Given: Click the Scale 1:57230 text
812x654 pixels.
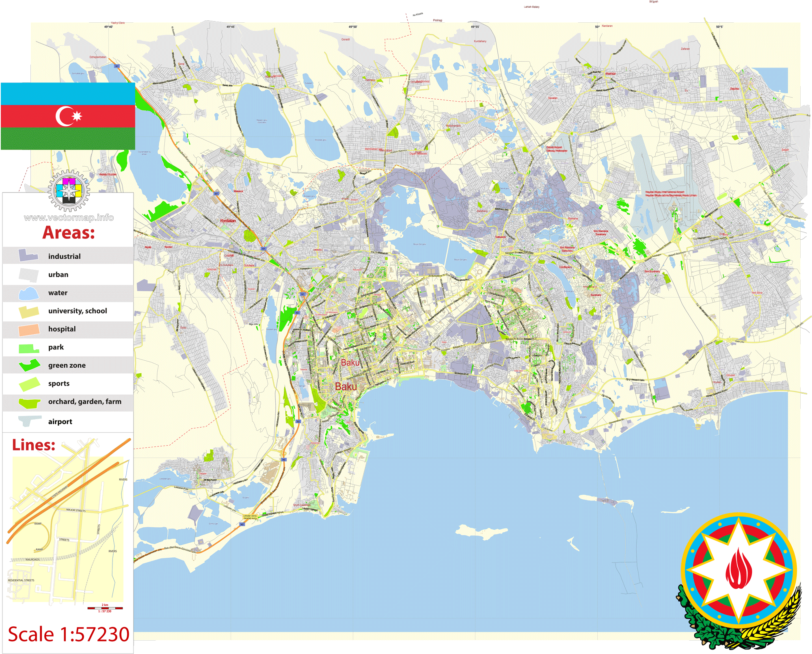Looking at the screenshot, I should pyautogui.click(x=68, y=634).
